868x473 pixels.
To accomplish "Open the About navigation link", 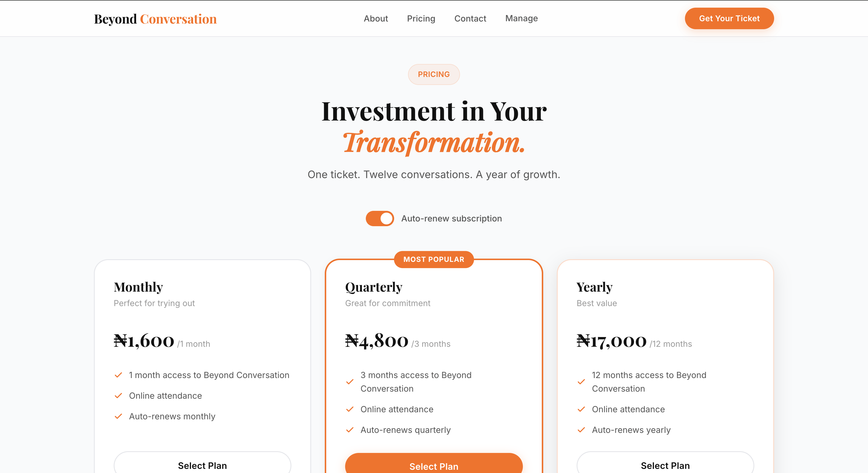I will tap(376, 19).
